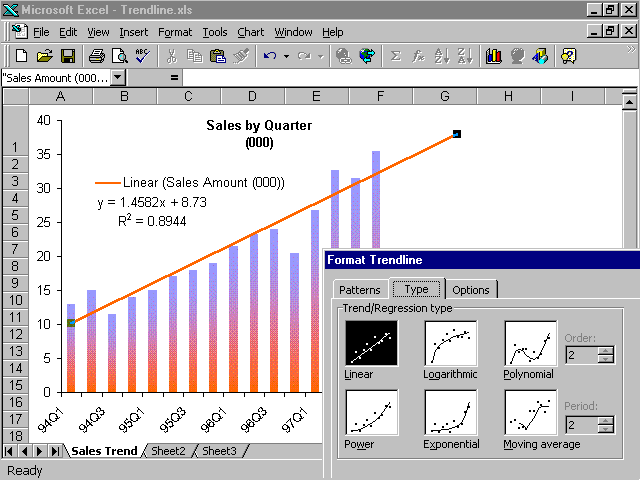Click the Print icon in toolbar

tap(97, 56)
